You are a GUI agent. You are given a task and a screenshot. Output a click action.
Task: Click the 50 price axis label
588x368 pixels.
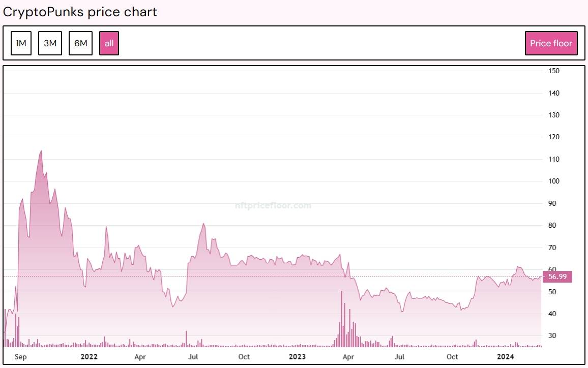coord(552,292)
